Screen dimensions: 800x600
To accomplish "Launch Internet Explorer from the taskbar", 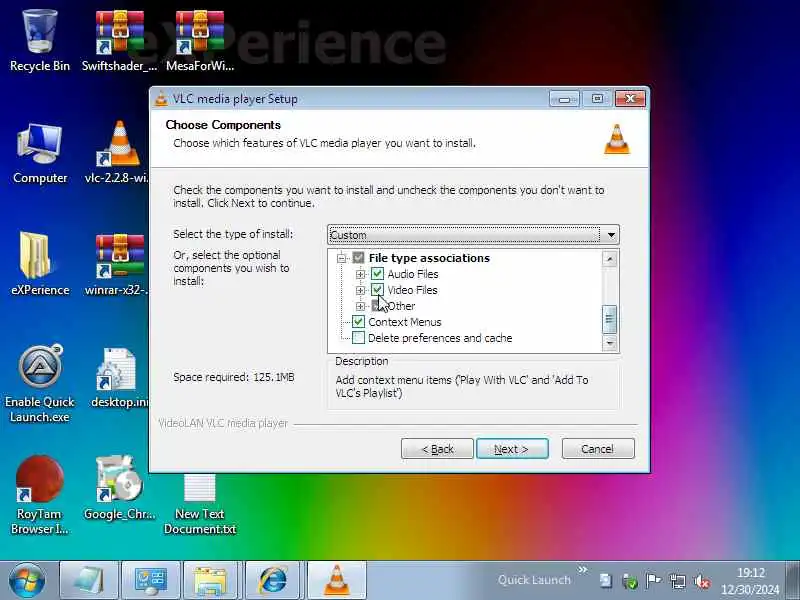I will (274, 581).
